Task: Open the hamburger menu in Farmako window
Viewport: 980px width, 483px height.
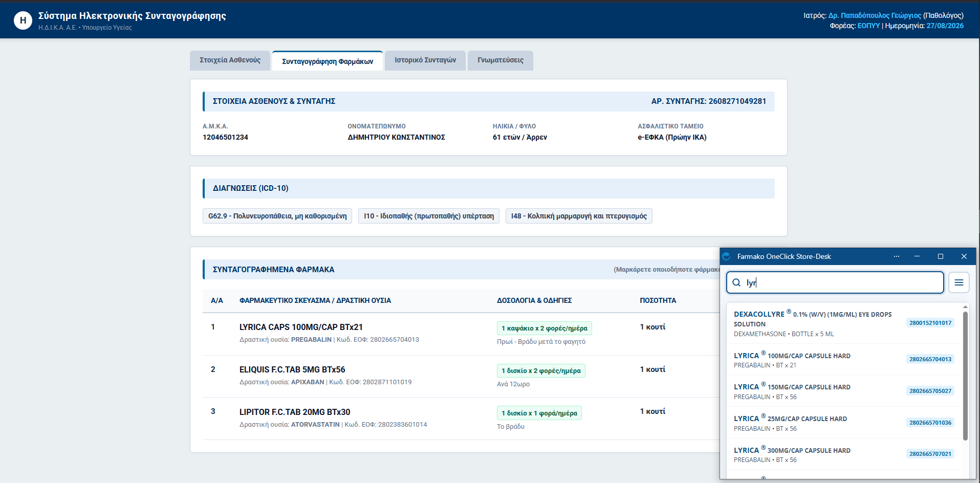Action: coord(959,282)
